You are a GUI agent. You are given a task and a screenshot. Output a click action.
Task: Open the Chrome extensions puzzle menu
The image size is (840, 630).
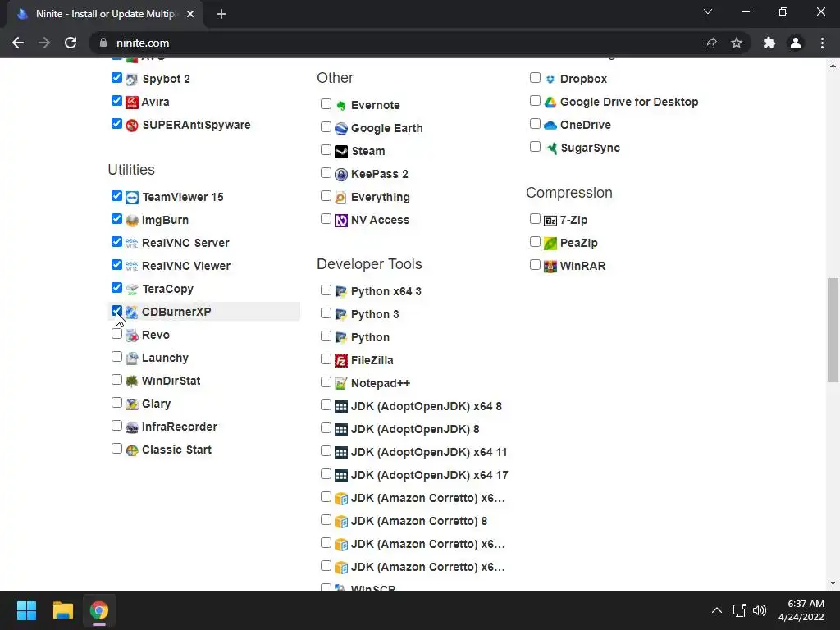coord(769,43)
